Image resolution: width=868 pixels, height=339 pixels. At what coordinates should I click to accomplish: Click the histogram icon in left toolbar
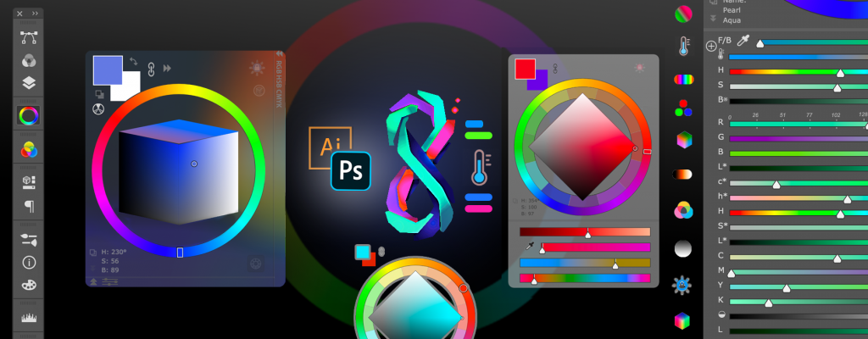click(x=29, y=319)
